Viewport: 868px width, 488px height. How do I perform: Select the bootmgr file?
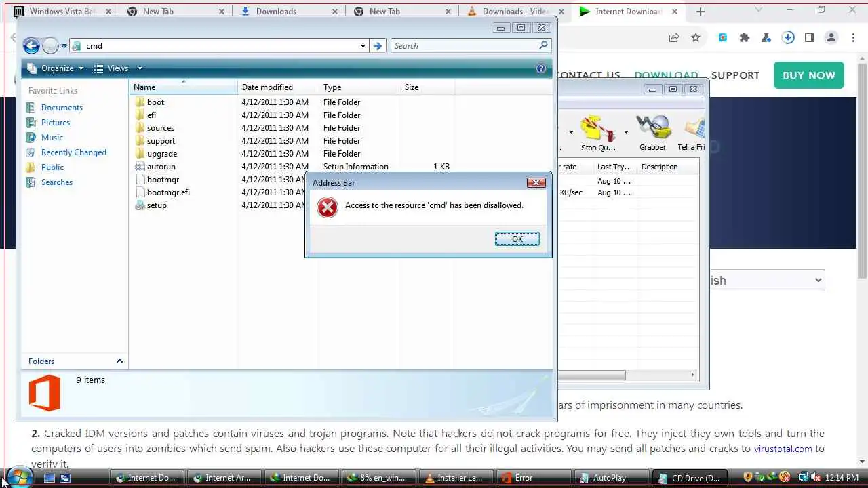coord(163,179)
